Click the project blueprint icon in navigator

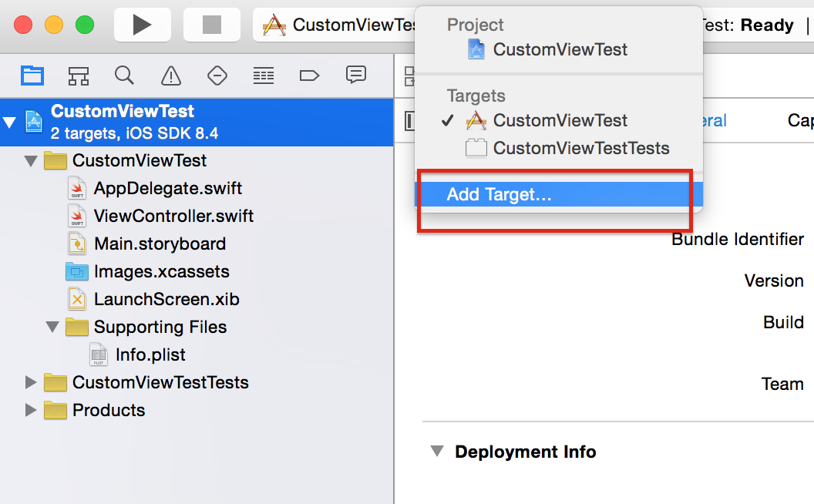point(34,122)
